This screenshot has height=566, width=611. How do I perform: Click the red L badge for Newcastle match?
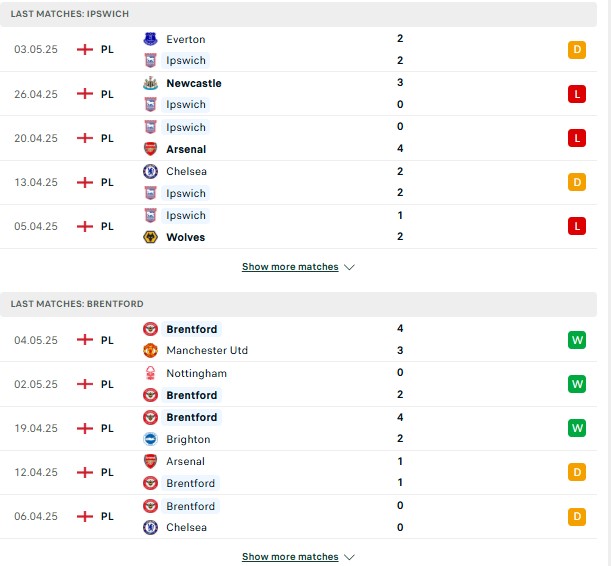click(577, 94)
